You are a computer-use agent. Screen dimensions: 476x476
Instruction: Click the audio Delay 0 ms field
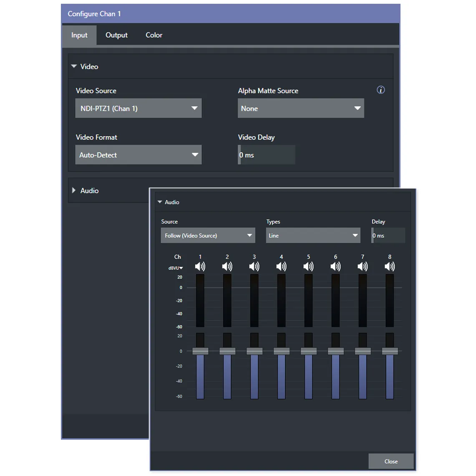388,235
